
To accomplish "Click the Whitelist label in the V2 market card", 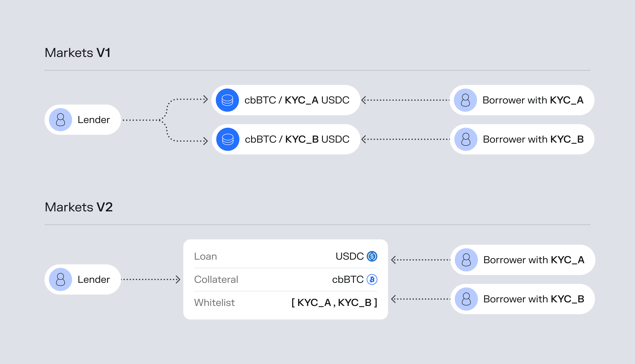I will coord(214,303).
